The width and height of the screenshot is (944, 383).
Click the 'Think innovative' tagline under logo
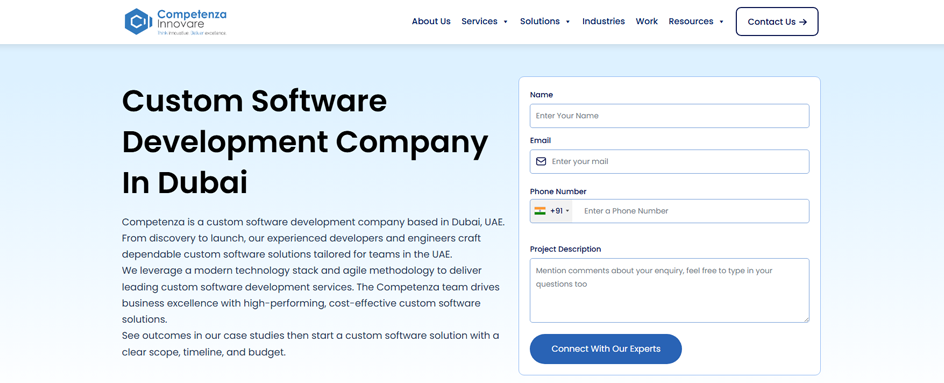[191, 33]
